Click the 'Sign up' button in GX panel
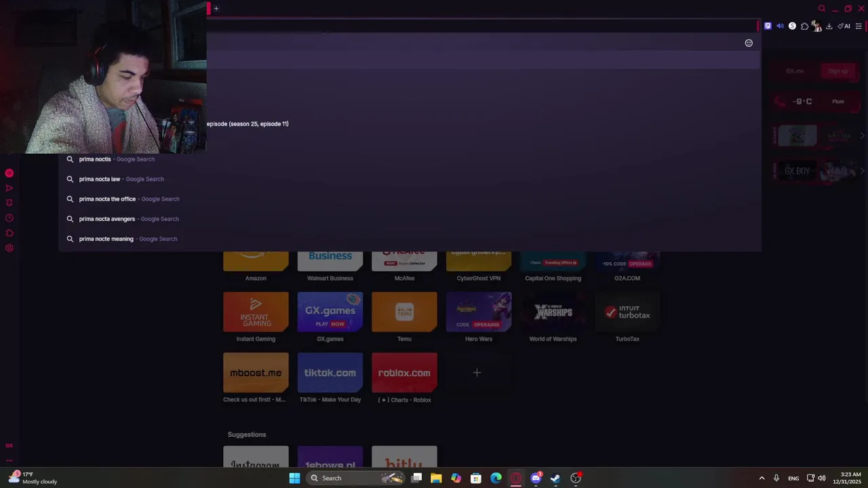 click(x=838, y=71)
